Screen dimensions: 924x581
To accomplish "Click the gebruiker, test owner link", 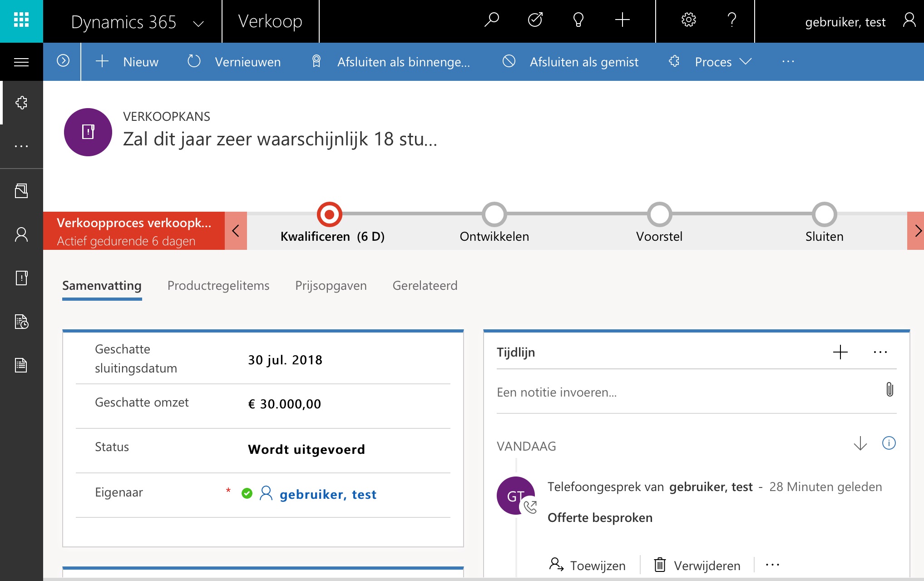I will (x=326, y=494).
